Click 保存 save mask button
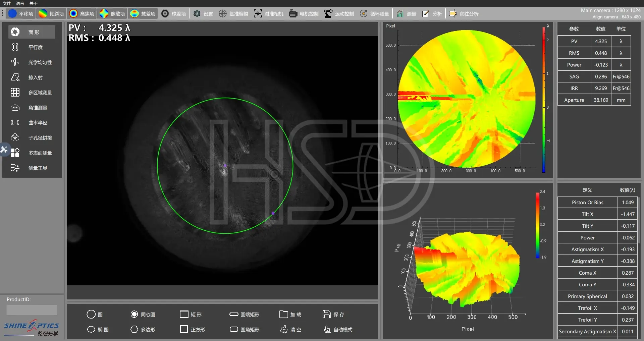The image size is (644, 341). pyautogui.click(x=334, y=315)
